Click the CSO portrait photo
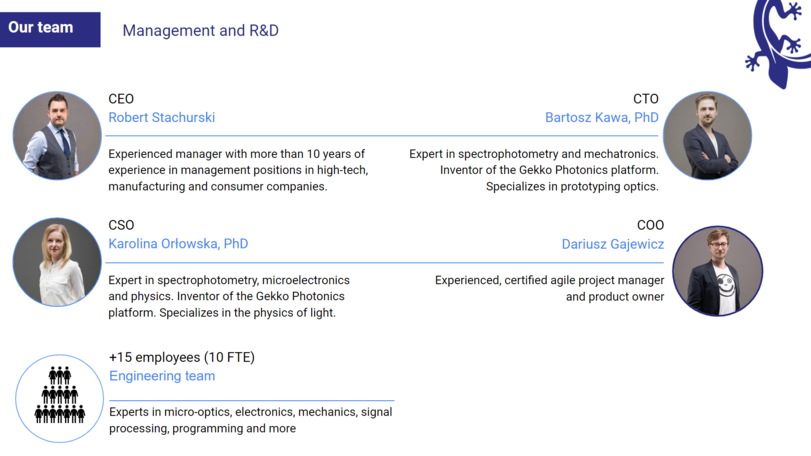 pos(57,262)
